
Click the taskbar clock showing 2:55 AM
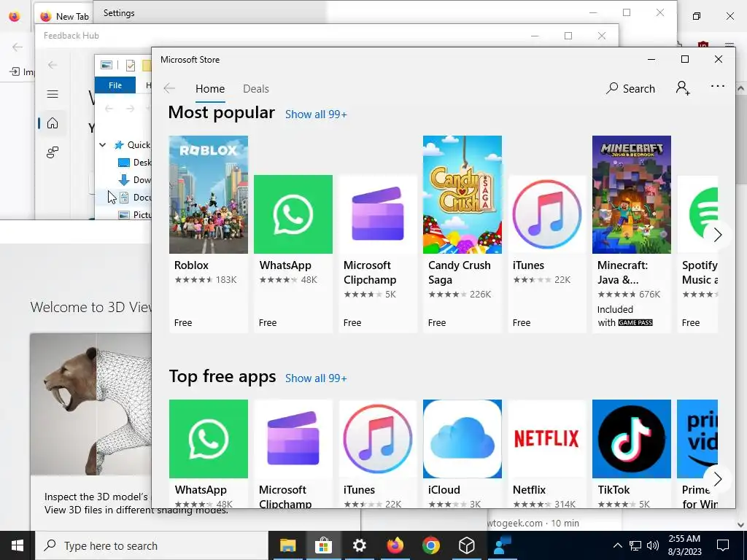(684, 545)
